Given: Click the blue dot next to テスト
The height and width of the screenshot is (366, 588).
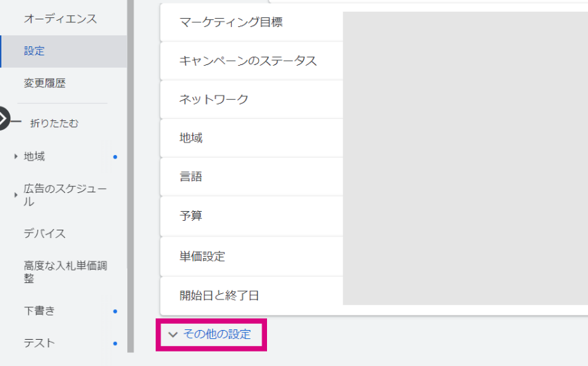Looking at the screenshot, I should point(115,343).
